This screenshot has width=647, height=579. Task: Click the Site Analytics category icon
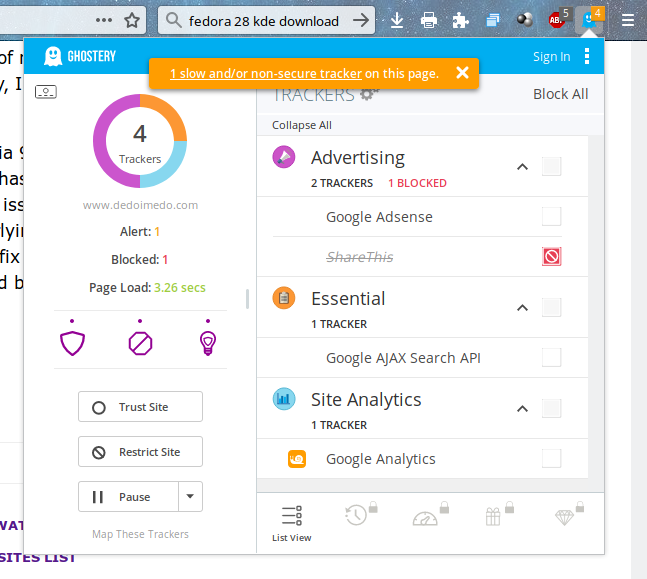coord(284,399)
